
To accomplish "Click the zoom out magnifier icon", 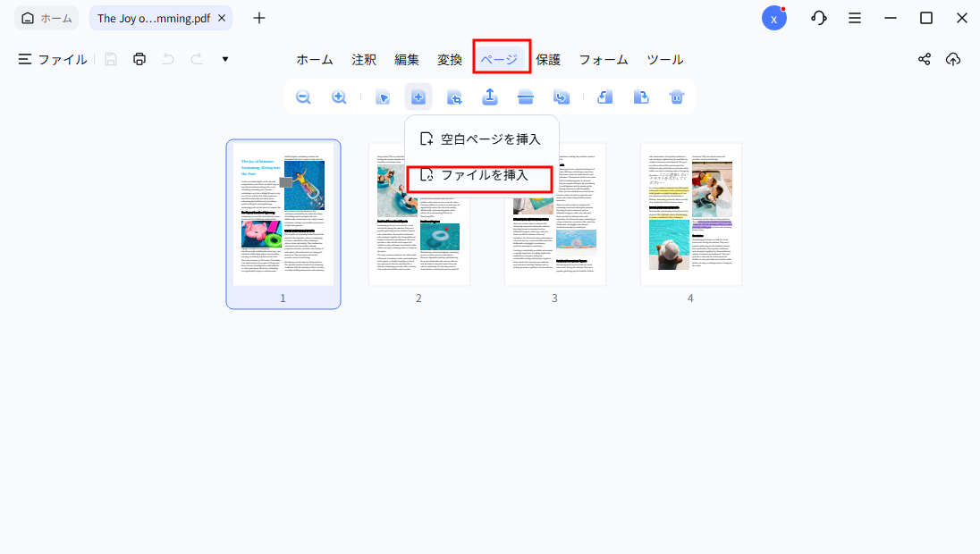I will 303,97.
